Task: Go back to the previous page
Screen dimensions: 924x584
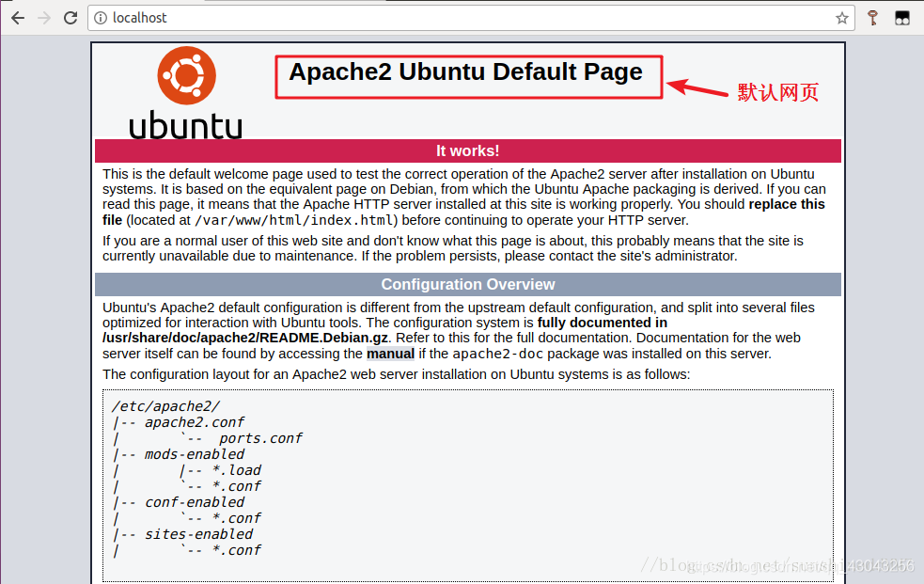Action: [x=18, y=18]
